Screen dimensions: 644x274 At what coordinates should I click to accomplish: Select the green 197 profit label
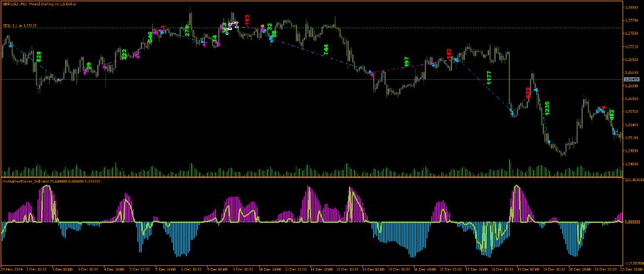click(x=407, y=62)
